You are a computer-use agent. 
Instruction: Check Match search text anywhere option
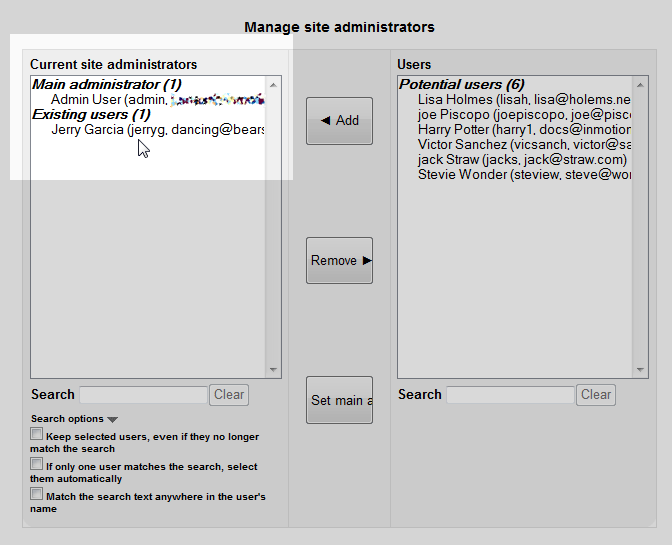coord(37,494)
